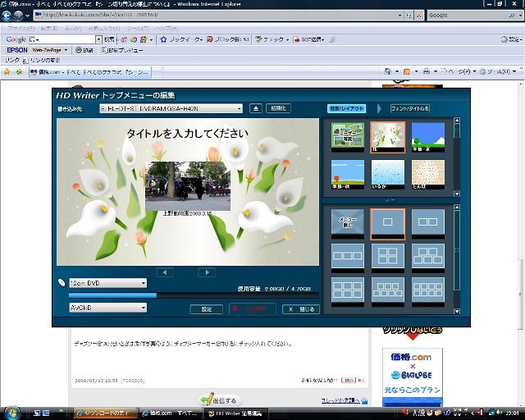Screen dimensions: 525x420
Task: Select the three-by-two six-thumbnail layout icon
Action: click(x=348, y=292)
